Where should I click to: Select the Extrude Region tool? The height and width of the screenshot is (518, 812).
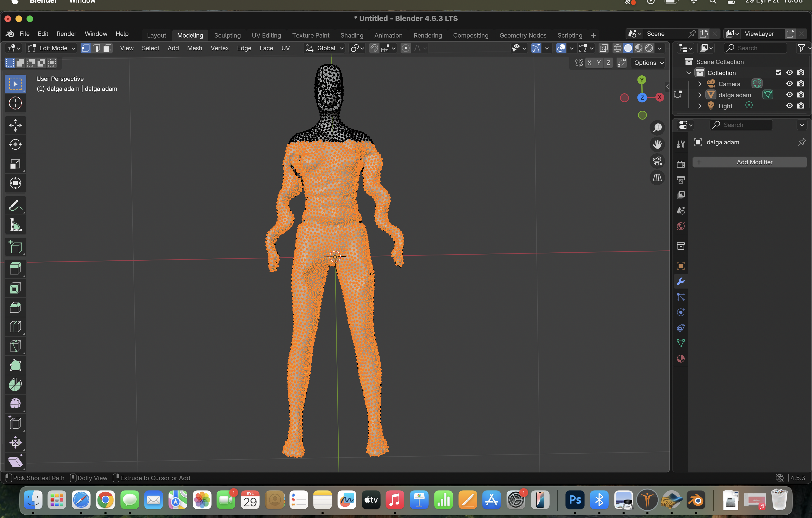pos(15,269)
